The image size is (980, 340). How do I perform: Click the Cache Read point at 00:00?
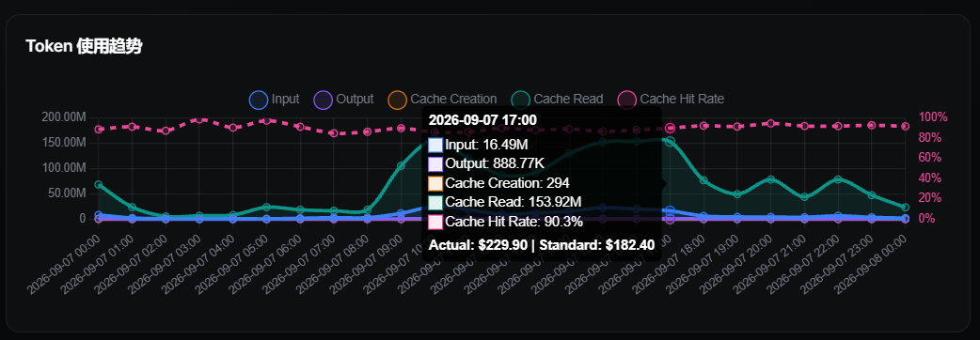click(x=98, y=185)
